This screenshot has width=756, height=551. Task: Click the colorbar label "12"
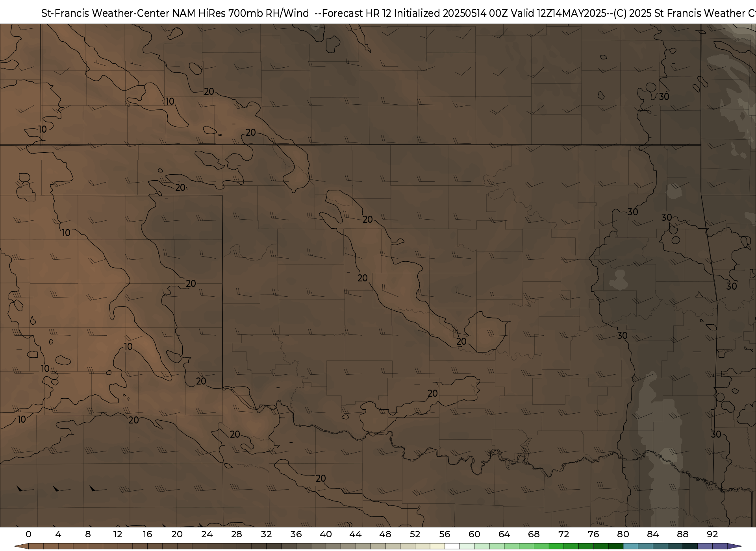pos(117,534)
